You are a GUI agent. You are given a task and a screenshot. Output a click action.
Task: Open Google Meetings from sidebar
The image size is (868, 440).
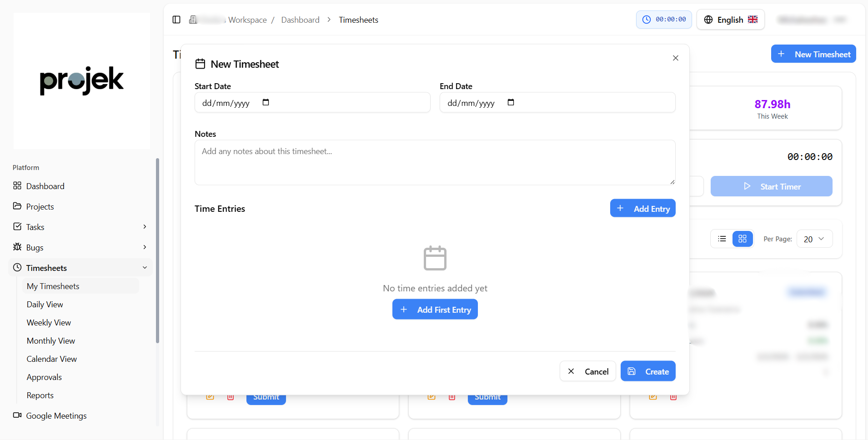(56, 415)
